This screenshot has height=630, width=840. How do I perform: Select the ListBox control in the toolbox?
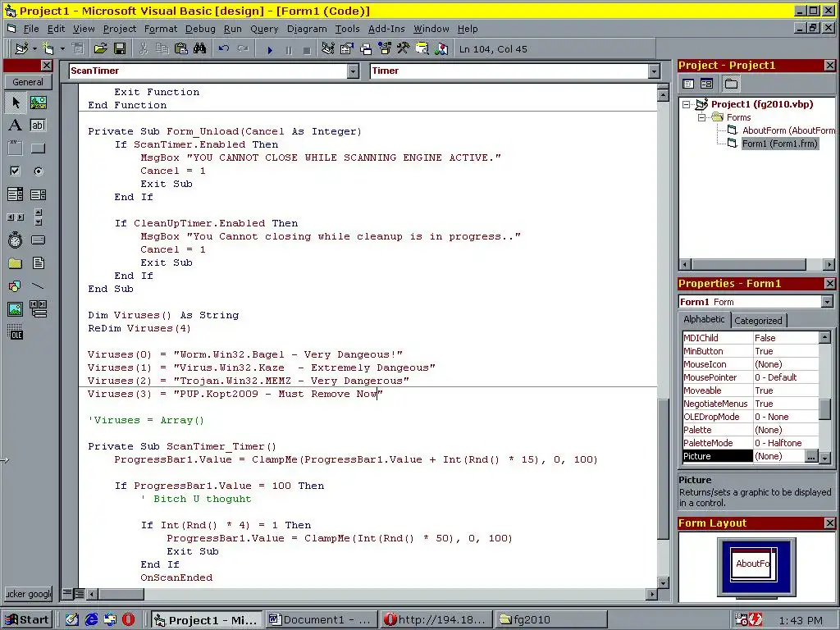[38, 194]
